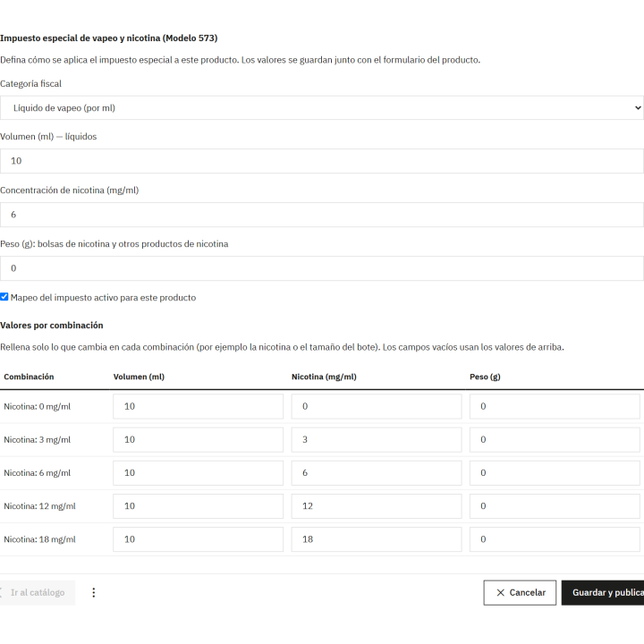
Task: Open the three-dot more options menu
Action: (94, 592)
